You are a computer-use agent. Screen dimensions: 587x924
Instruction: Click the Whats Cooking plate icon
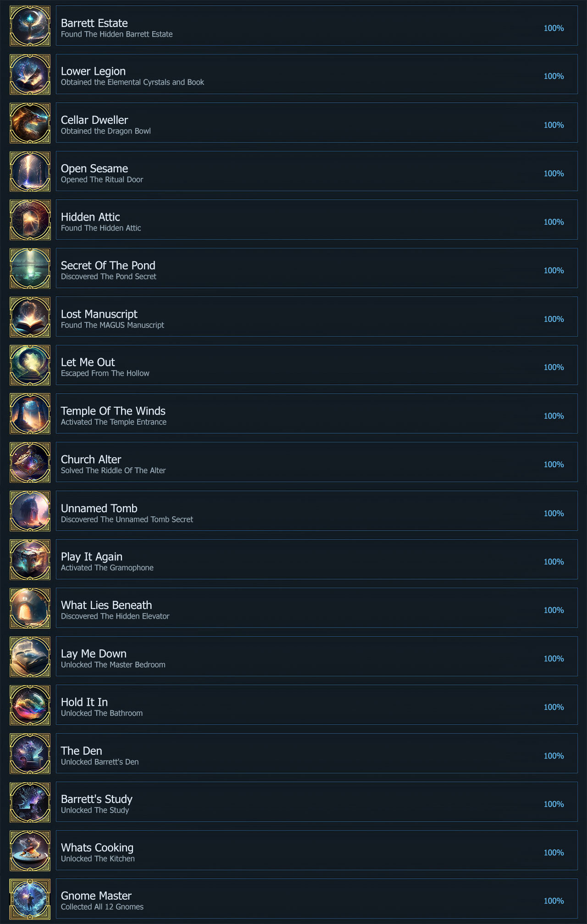point(30,851)
